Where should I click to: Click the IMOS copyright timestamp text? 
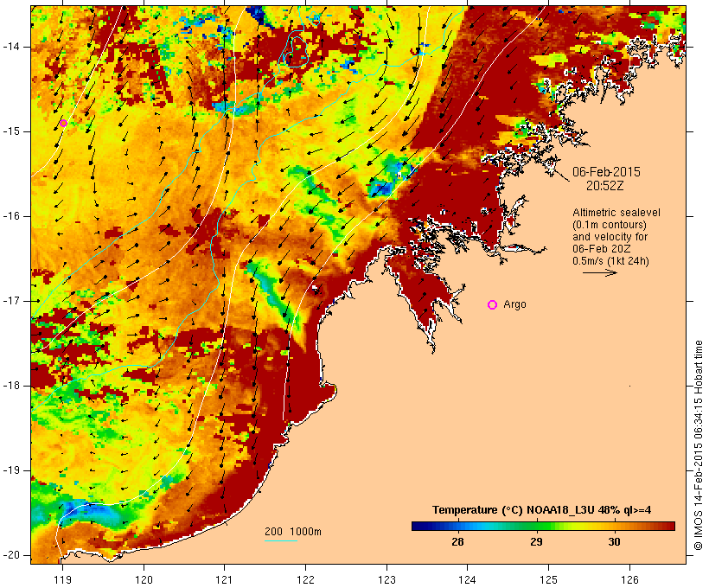coord(699,445)
